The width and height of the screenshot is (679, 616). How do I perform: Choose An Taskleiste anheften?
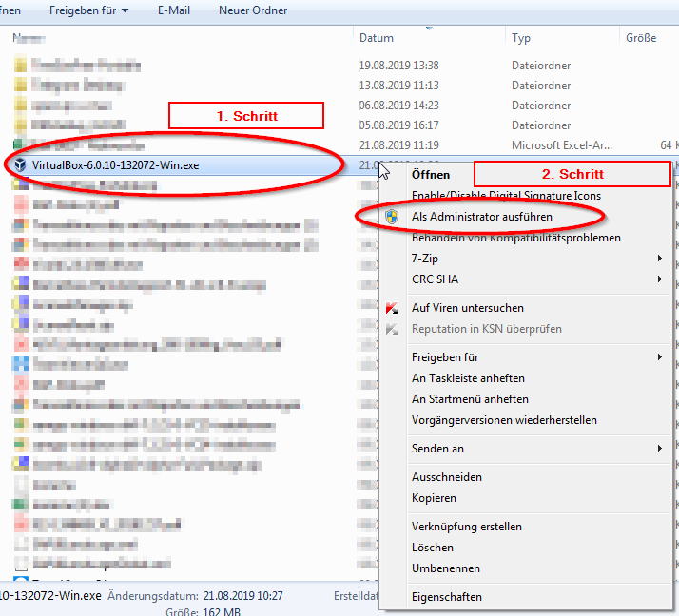(468, 378)
